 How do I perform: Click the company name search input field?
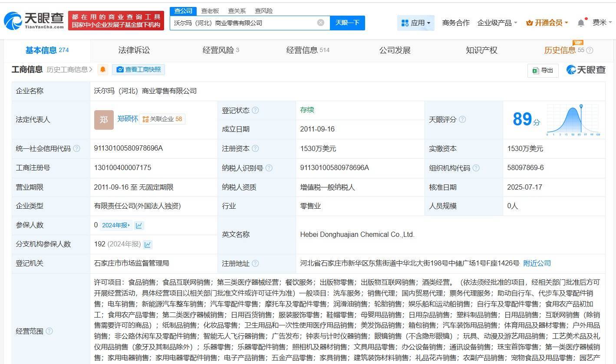click(243, 23)
